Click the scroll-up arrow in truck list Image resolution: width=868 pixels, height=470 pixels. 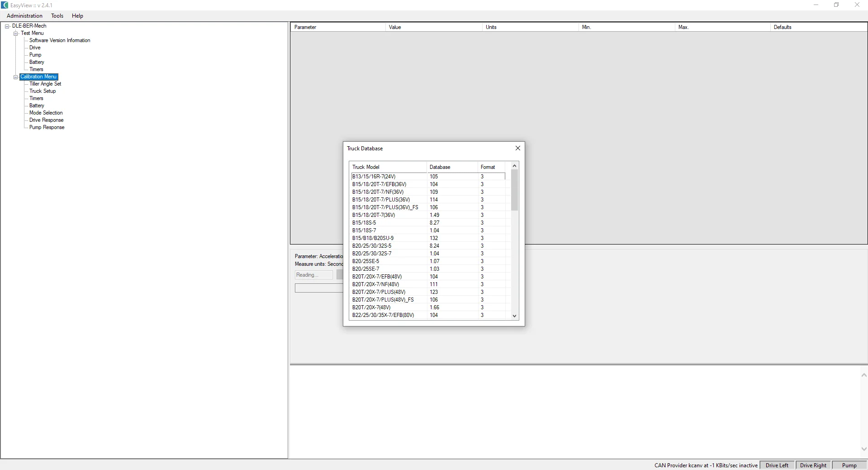pyautogui.click(x=514, y=166)
